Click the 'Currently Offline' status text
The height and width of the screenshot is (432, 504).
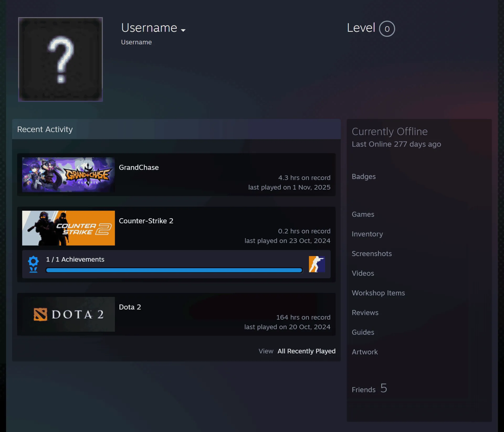pyautogui.click(x=390, y=132)
